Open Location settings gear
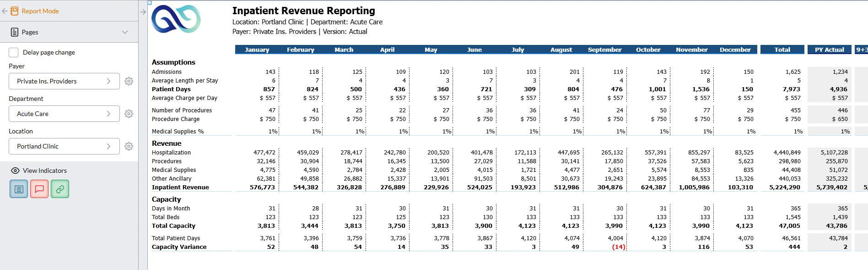 129,146
